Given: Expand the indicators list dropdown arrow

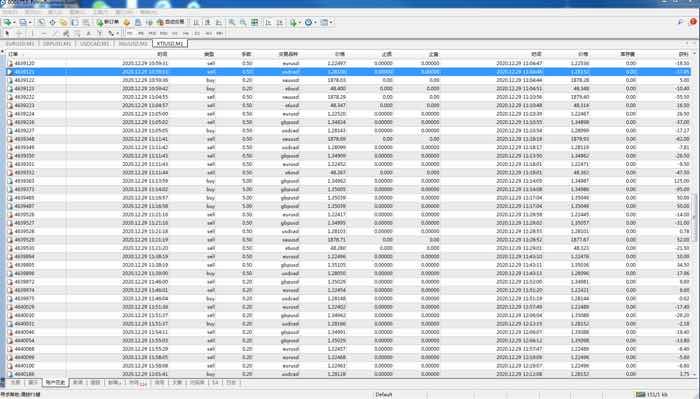Looking at the screenshot, I should click(x=300, y=22).
